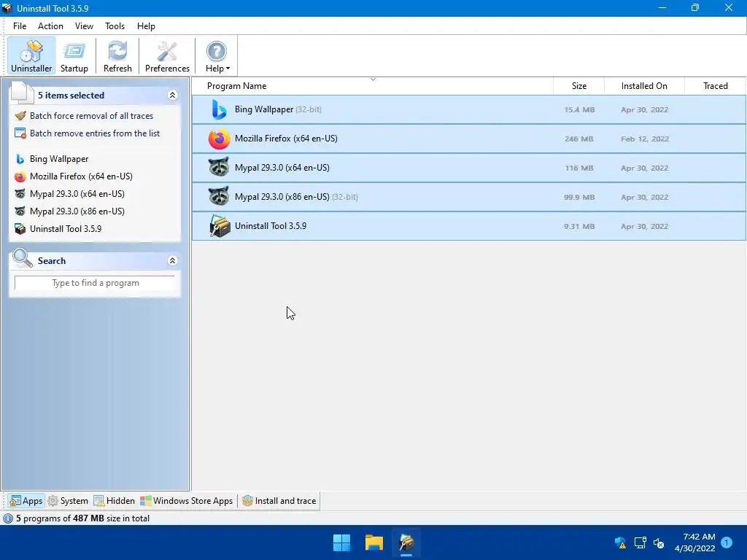Sort by Installed On column header
This screenshot has height=560, width=747.
[644, 86]
